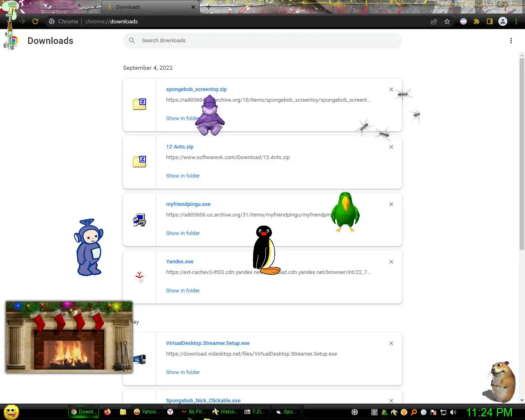Image resolution: width=525 pixels, height=420 pixels.
Task: Click the volume speaker tray icon
Action: (453, 412)
